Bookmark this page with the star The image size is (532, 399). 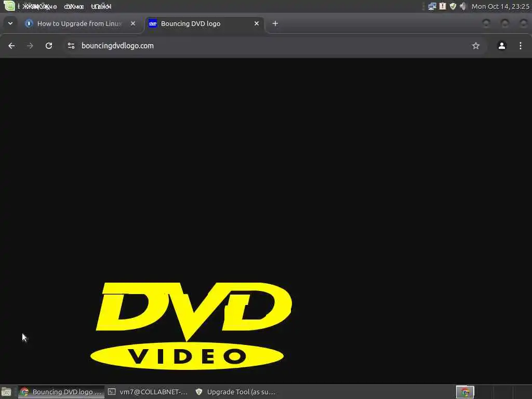coord(476,46)
